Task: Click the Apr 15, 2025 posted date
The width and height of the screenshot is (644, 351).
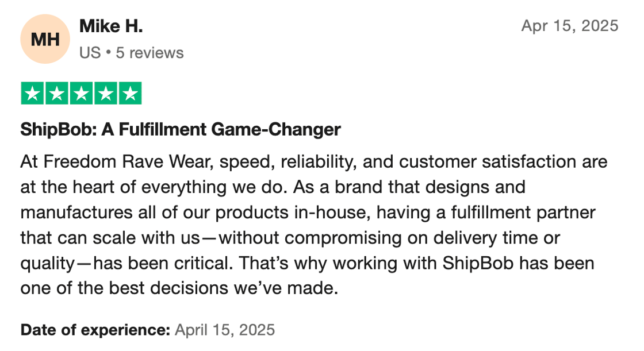Action: (x=570, y=26)
